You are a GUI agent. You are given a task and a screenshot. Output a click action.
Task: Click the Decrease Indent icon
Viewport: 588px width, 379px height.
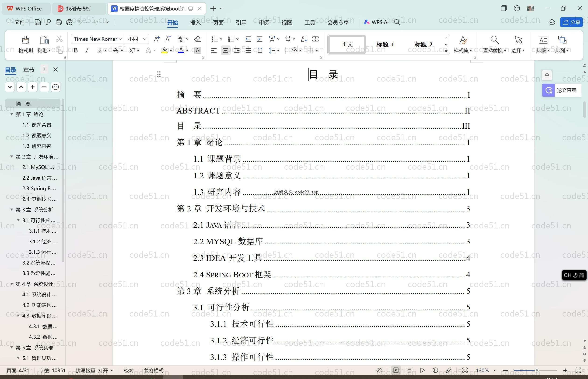click(x=248, y=39)
